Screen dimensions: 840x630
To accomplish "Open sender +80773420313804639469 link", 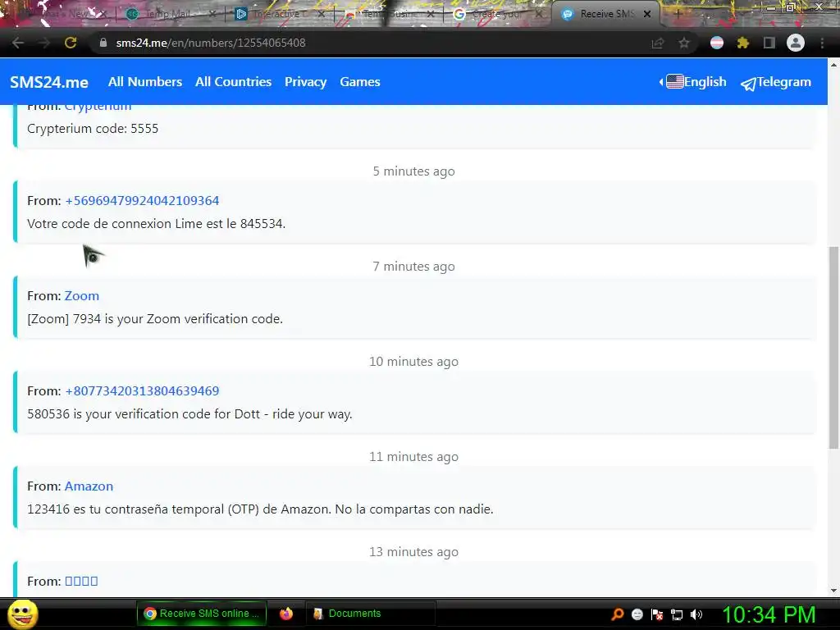I will pos(142,391).
